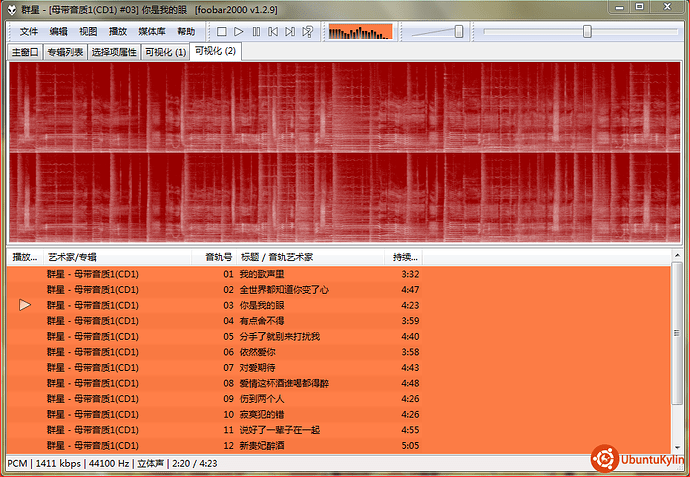Viewport: 690px width, 477px height.
Task: Click the foobar2000 title bar icon
Action: click(x=12, y=10)
